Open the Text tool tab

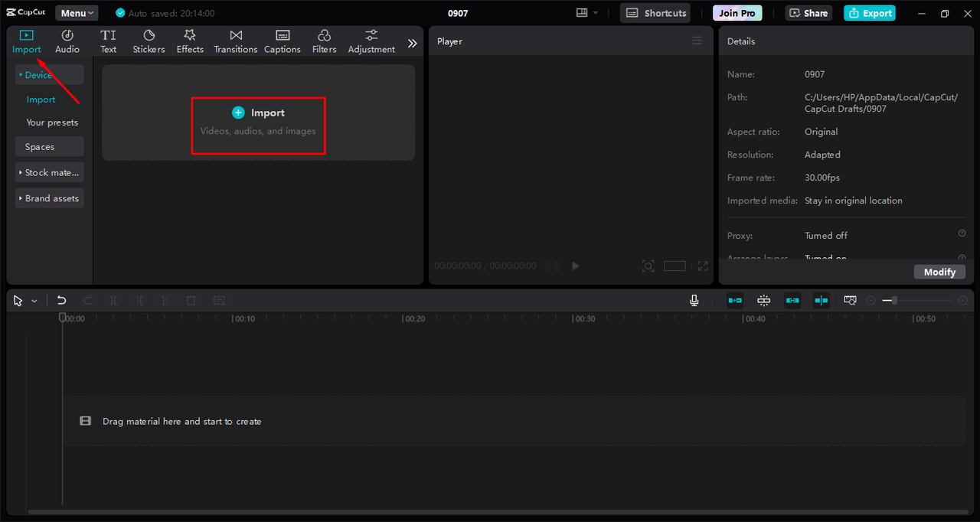tap(109, 41)
